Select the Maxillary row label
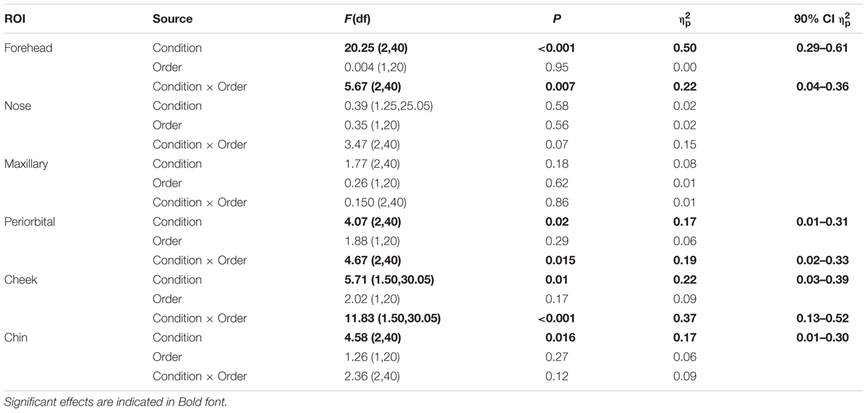Viewport: 868px width, 413px height. point(25,163)
